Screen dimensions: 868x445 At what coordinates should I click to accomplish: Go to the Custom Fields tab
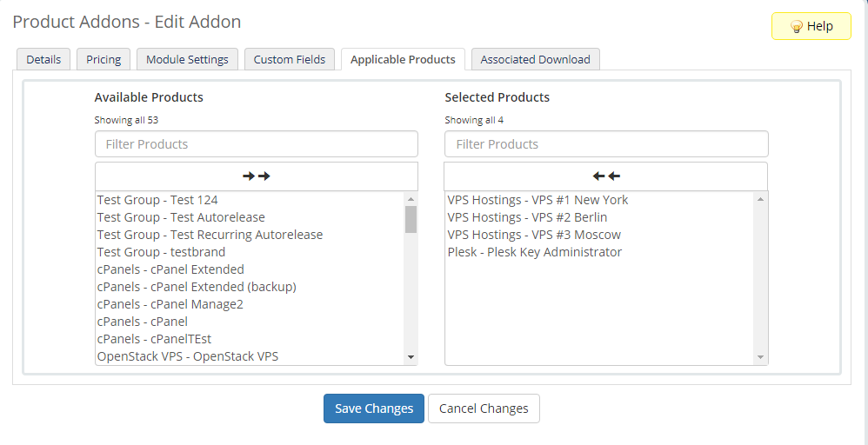point(290,59)
